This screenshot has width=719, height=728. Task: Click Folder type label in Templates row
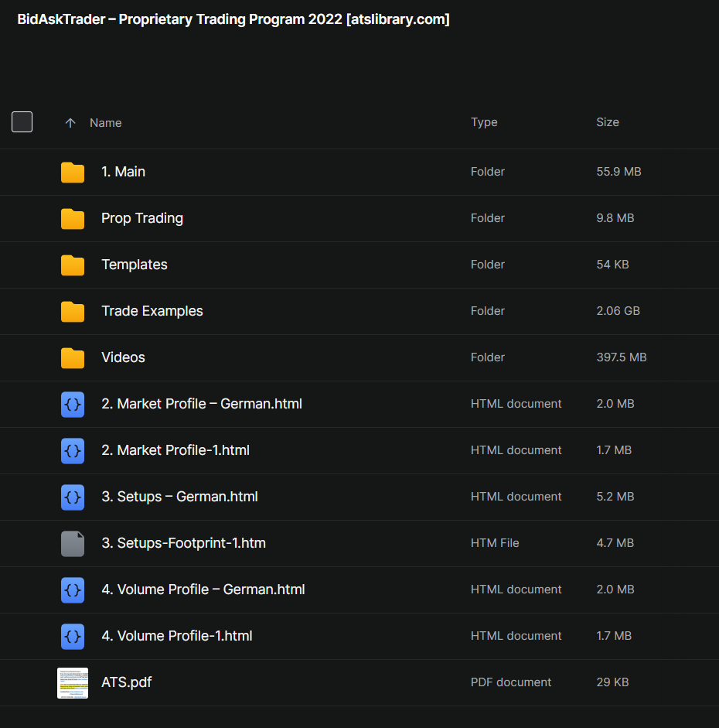(488, 265)
